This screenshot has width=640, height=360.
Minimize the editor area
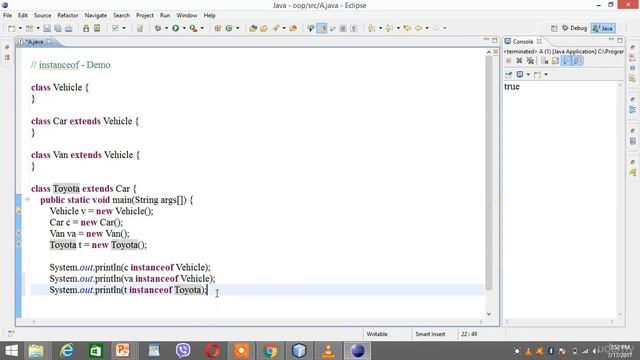tap(486, 40)
